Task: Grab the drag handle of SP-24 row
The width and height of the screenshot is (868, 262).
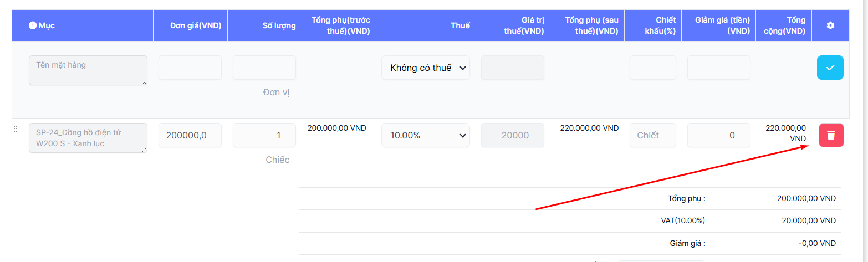Action: (x=15, y=130)
